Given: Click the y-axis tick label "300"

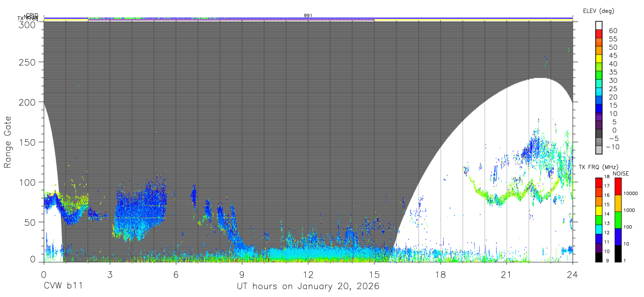Looking at the screenshot, I should [x=28, y=24].
